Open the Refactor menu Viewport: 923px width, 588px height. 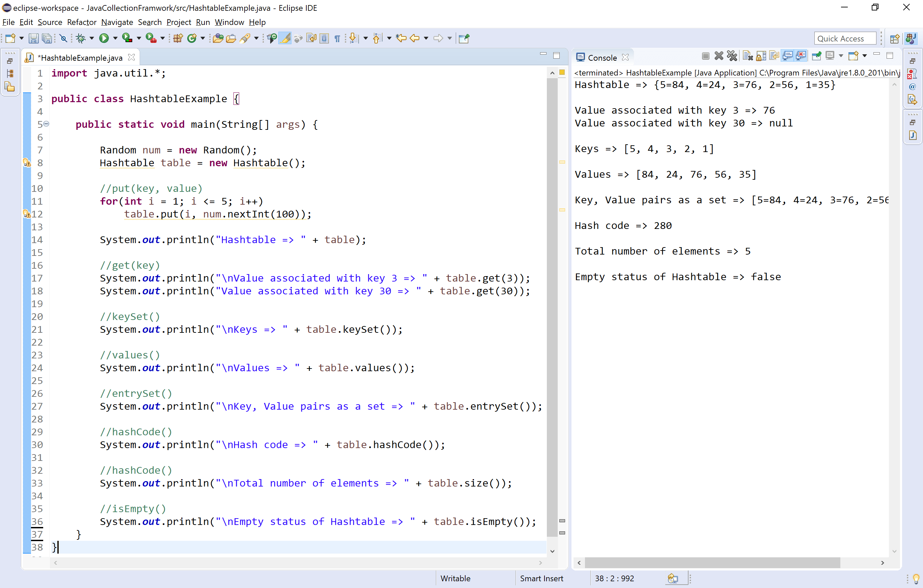pyautogui.click(x=82, y=22)
